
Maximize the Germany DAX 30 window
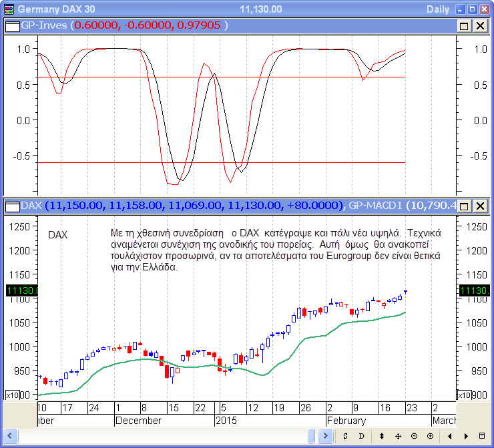click(x=472, y=9)
